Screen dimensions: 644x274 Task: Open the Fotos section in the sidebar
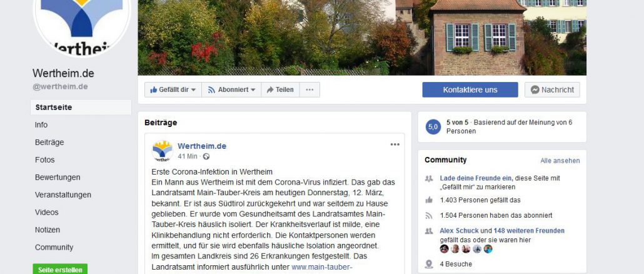click(x=45, y=160)
